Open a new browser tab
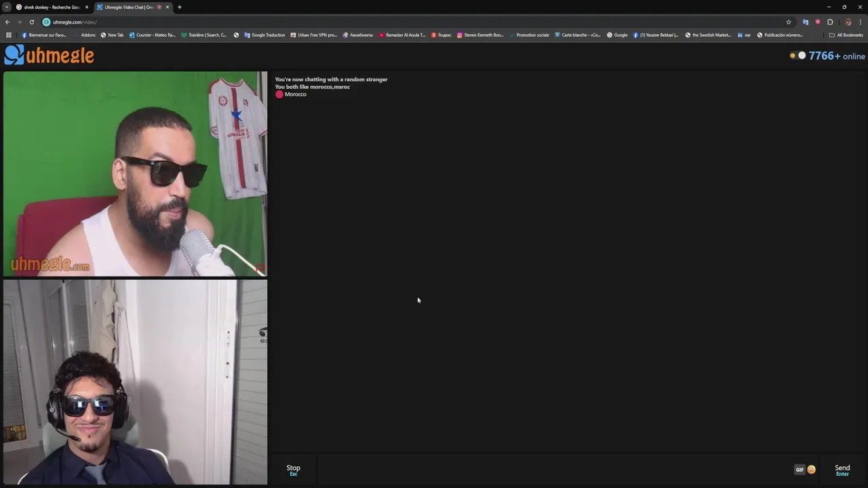Image resolution: width=868 pixels, height=488 pixels. [180, 7]
